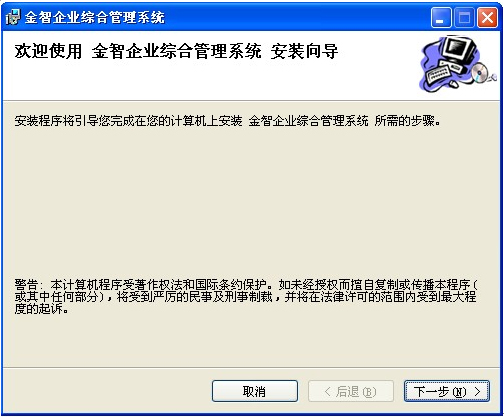Click the sentence starting with 安装程序将引导您
This screenshot has height=419, width=504.
[227, 121]
